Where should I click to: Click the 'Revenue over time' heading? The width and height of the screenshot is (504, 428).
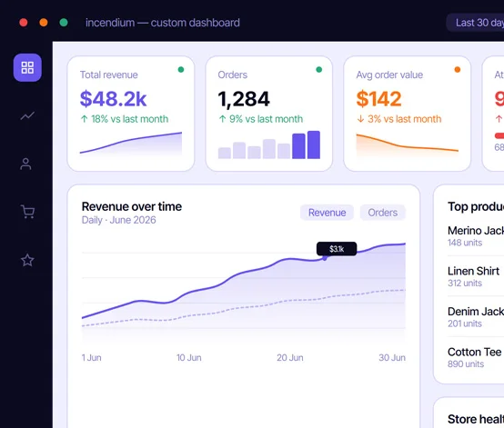pyautogui.click(x=132, y=206)
